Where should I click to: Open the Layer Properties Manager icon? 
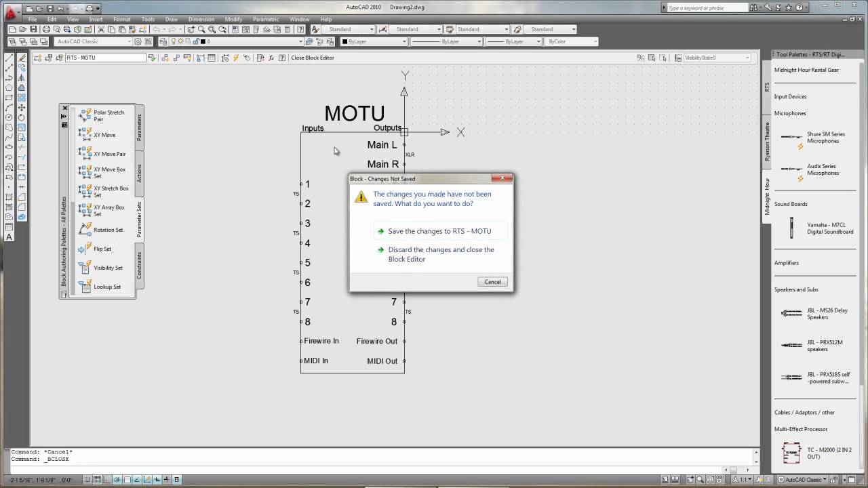coord(163,41)
